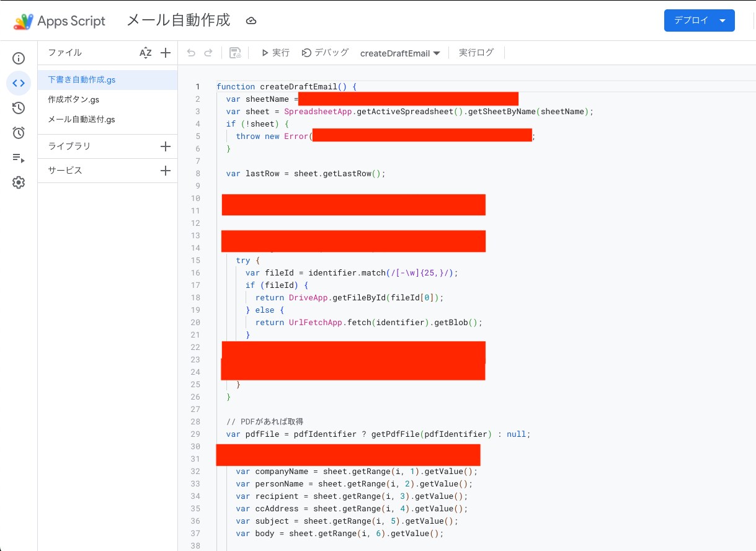Click code line var body

click(x=340, y=534)
